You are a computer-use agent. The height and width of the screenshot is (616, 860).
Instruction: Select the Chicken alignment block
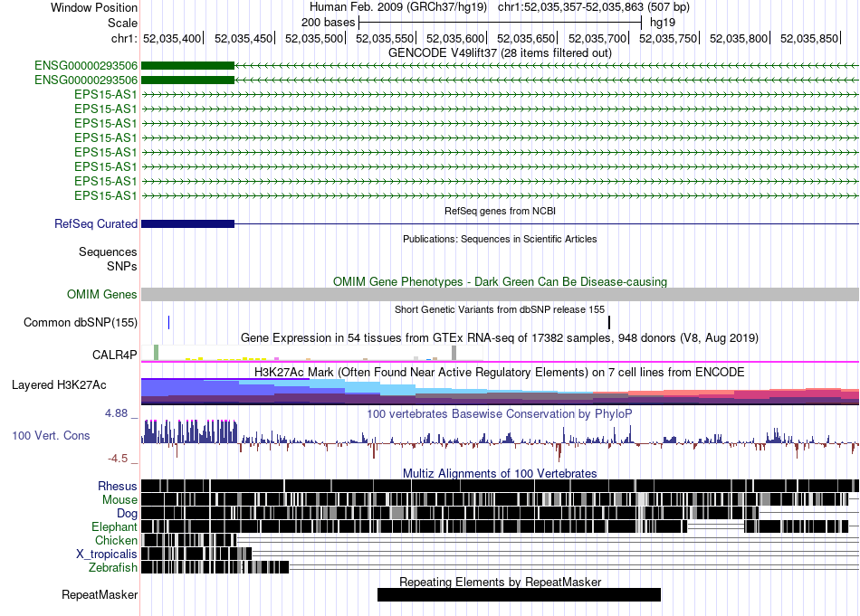[188, 540]
